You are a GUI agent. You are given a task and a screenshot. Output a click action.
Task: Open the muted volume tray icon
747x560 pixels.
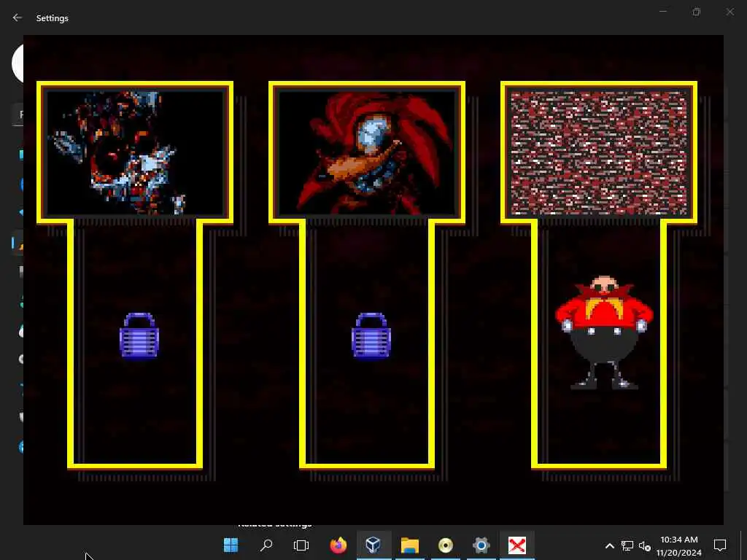click(645, 545)
